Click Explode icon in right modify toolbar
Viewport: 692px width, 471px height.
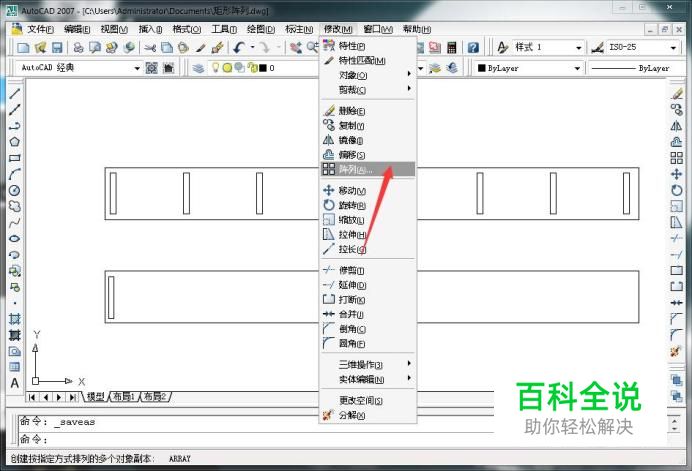(676, 351)
